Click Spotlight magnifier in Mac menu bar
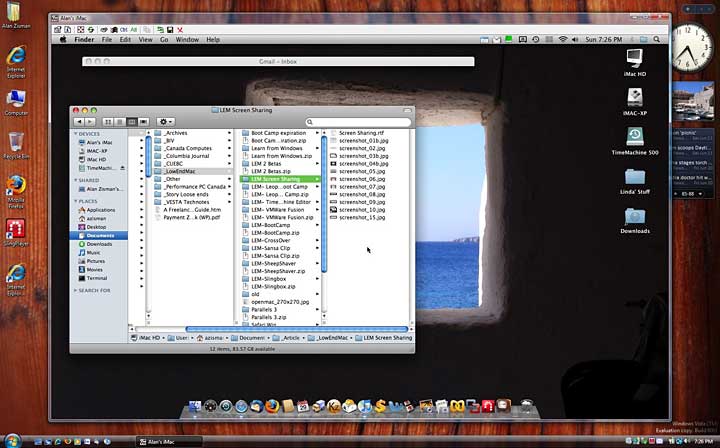The width and height of the screenshot is (720, 448). pos(657,39)
